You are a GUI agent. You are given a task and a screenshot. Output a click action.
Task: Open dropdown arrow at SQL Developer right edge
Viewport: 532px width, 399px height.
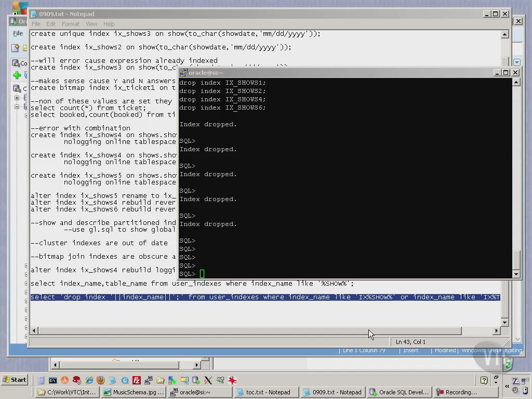tap(517, 62)
